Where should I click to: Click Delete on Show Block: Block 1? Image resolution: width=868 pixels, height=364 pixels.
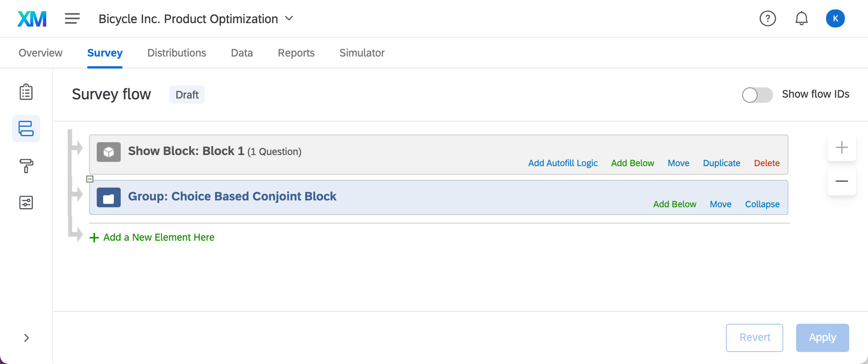(x=767, y=163)
